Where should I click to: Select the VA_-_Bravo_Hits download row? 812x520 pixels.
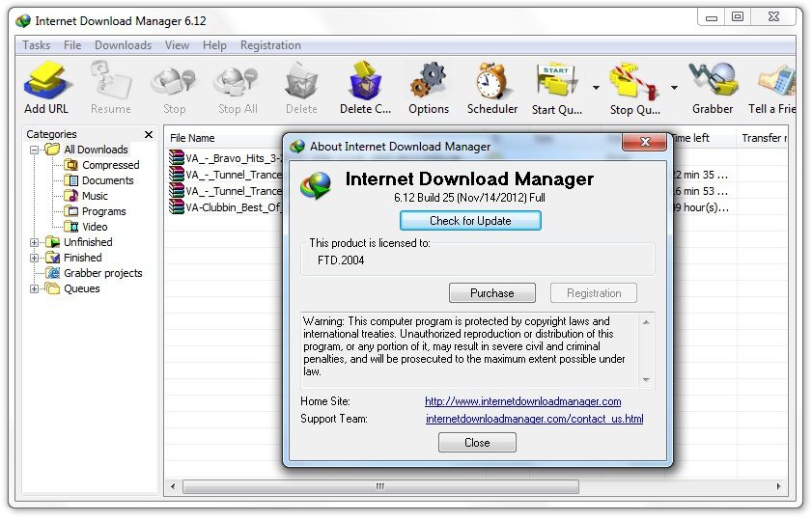click(226, 158)
